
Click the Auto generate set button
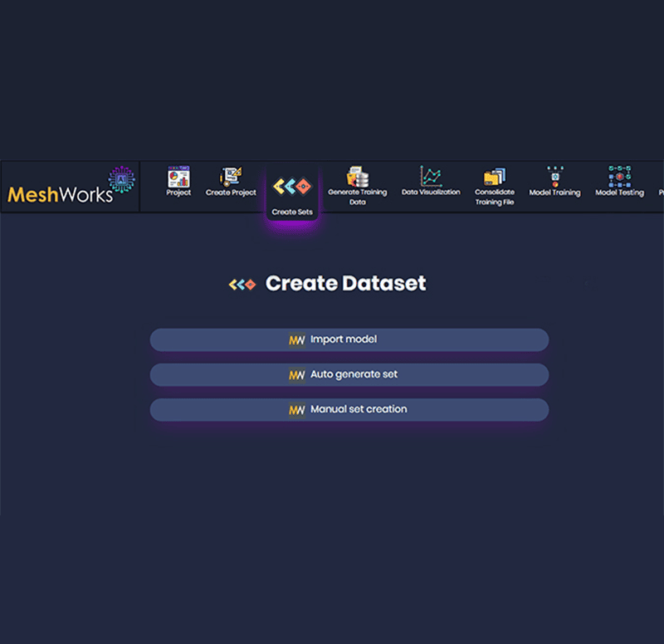[x=349, y=374]
